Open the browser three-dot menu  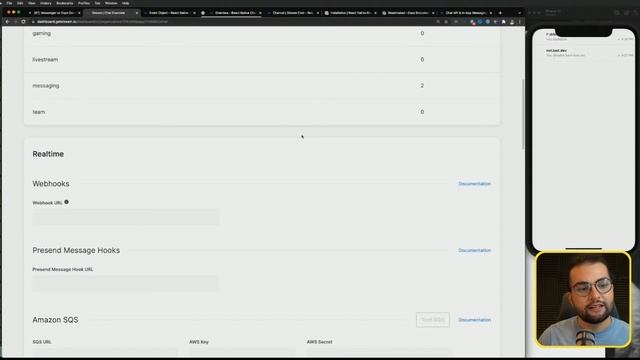[x=520, y=22]
